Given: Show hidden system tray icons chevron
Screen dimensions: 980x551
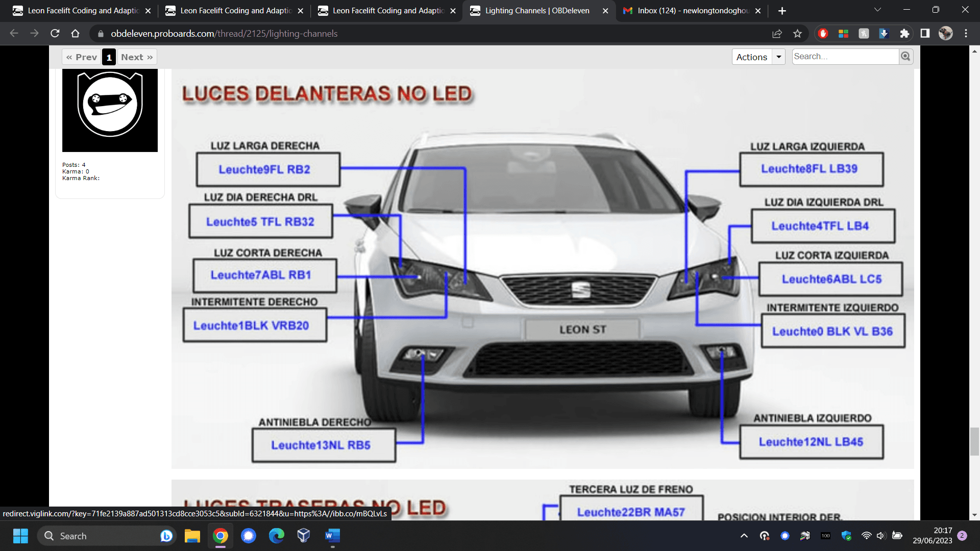Looking at the screenshot, I should (x=744, y=536).
